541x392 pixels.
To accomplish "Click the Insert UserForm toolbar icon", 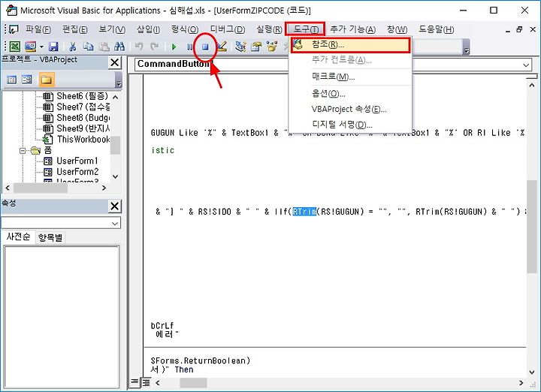I will pos(30,47).
